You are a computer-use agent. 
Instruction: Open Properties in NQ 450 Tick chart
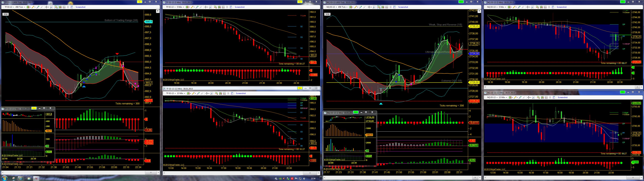point(394,7)
